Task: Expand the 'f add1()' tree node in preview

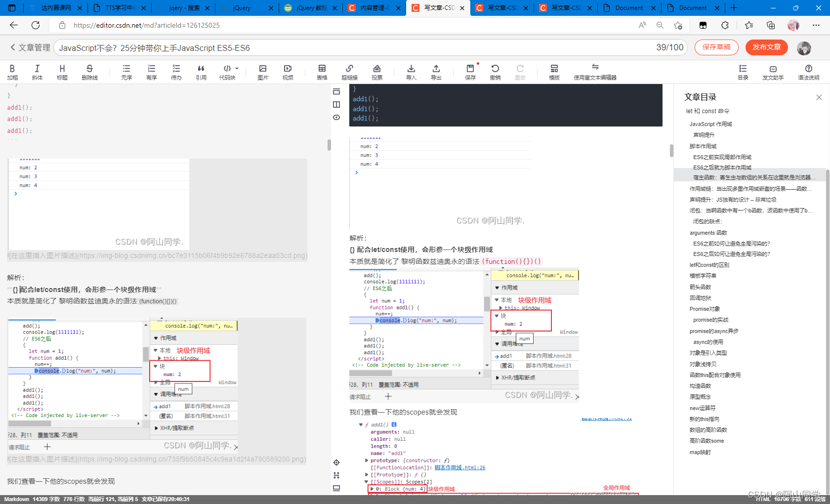Action: coord(361,424)
